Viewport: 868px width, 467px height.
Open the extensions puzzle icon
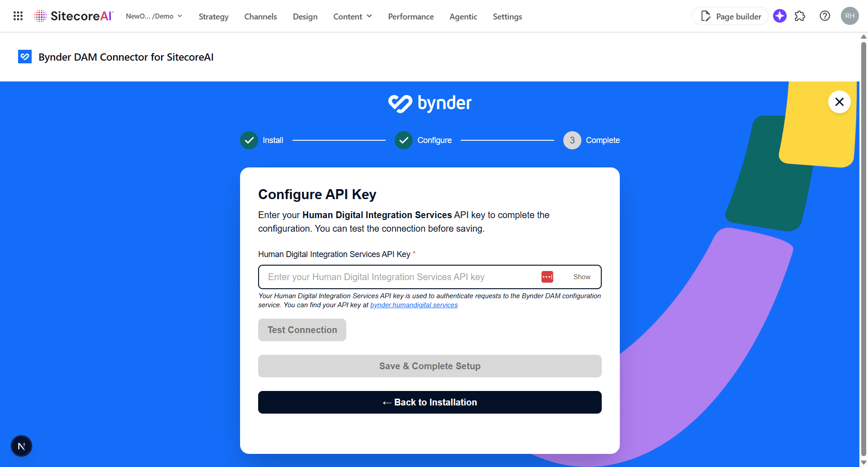(x=800, y=16)
